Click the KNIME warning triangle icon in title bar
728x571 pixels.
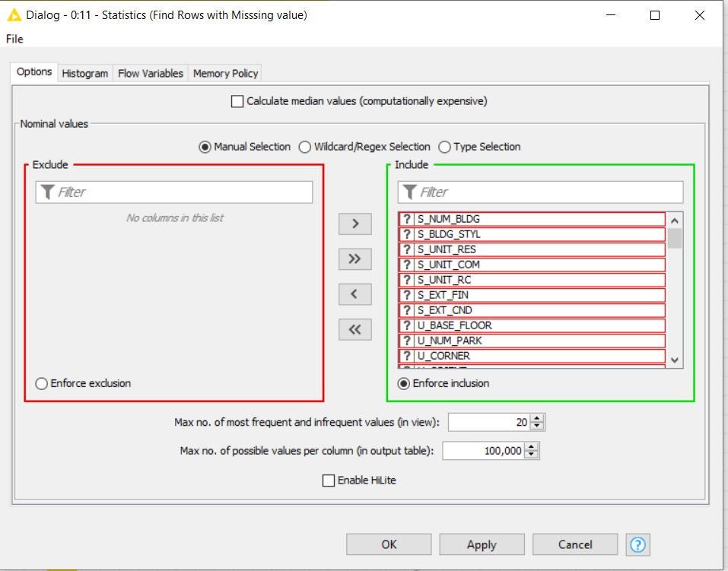[x=14, y=15]
